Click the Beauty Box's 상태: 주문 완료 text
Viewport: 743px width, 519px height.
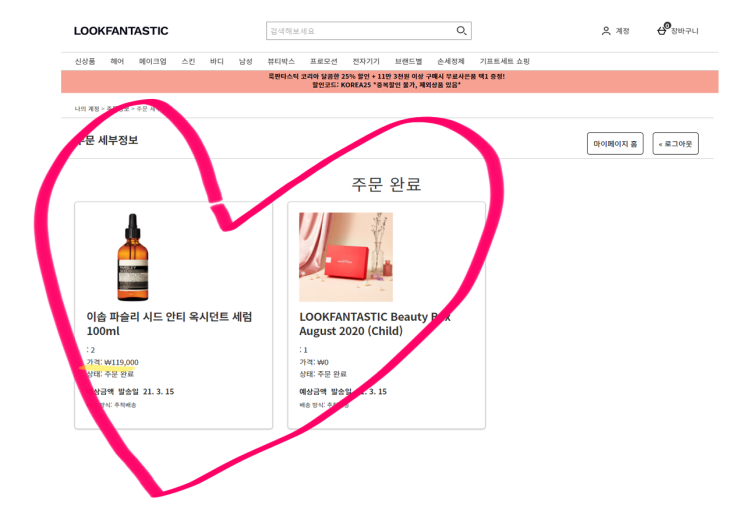[323, 374]
